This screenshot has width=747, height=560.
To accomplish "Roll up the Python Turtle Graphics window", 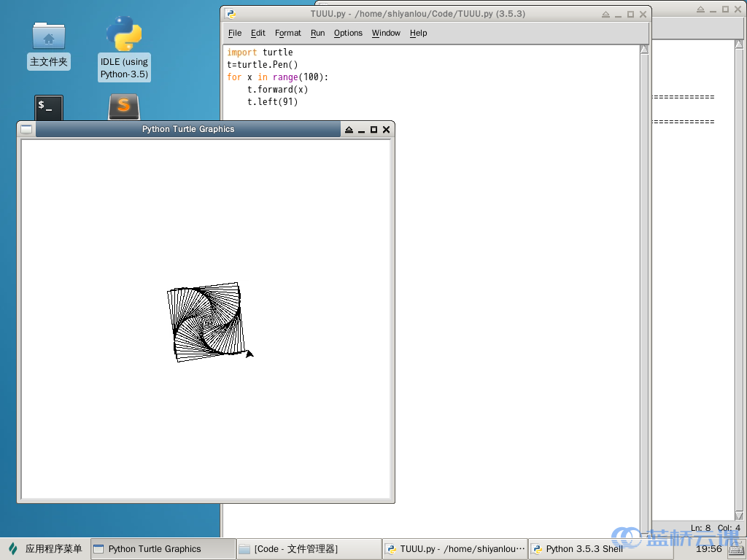I will (x=349, y=129).
